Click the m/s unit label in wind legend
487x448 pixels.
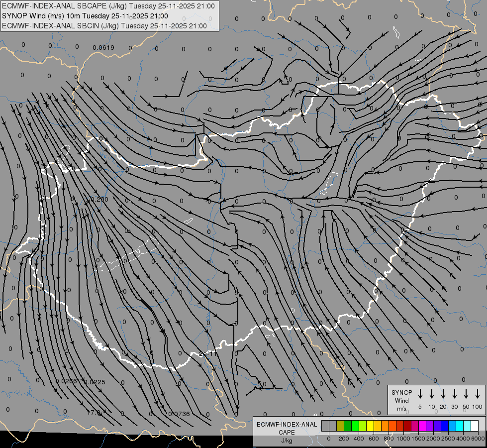click(401, 409)
